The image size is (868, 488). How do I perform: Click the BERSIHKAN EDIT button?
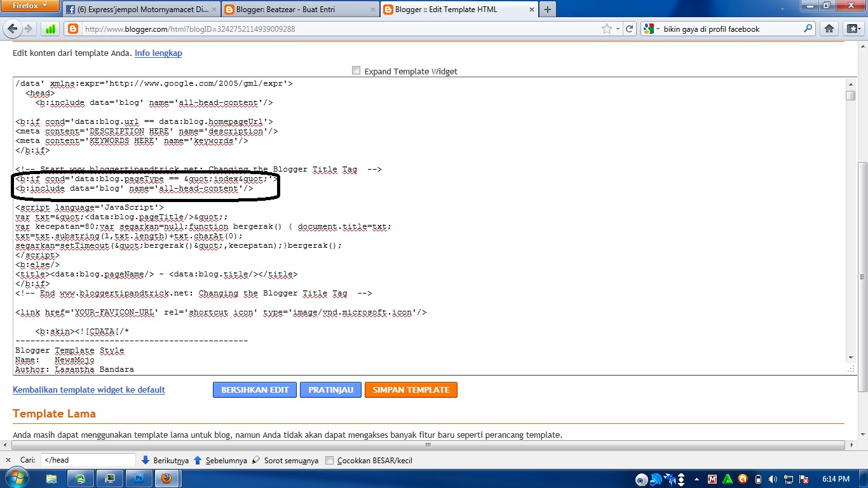pos(255,390)
